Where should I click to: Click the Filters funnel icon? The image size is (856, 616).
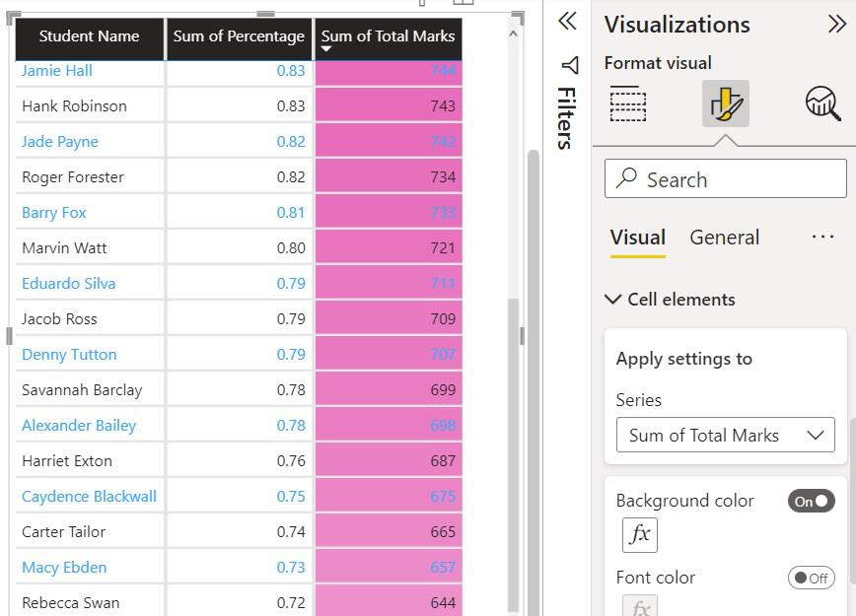point(569,66)
